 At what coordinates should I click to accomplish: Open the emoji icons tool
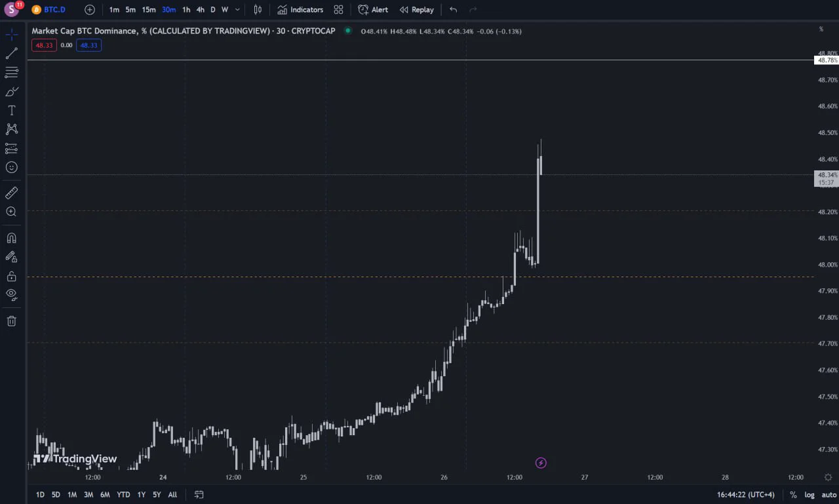[x=12, y=167]
